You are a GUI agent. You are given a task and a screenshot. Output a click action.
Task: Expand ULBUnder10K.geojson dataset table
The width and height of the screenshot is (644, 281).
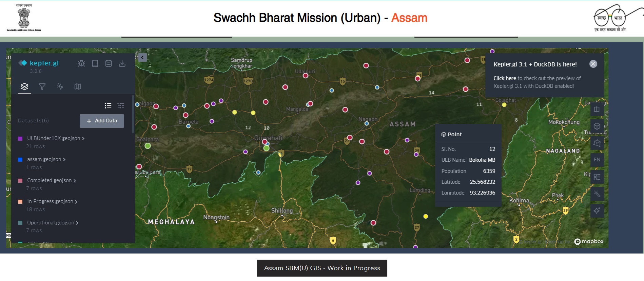[x=83, y=139]
